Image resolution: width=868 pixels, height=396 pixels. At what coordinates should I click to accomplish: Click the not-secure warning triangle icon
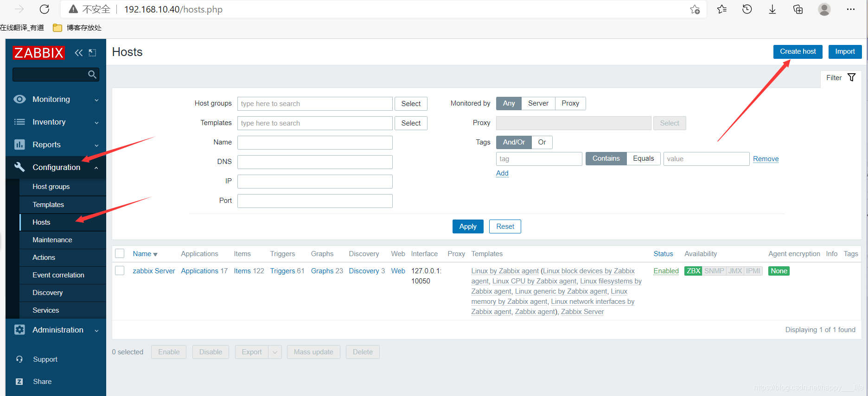73,9
